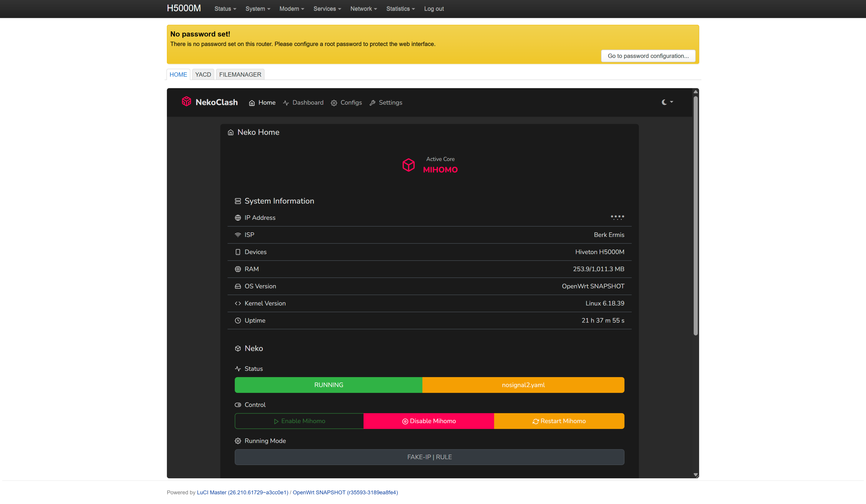
Task: Click the Disable Mihomo button
Action: pyautogui.click(x=429, y=421)
